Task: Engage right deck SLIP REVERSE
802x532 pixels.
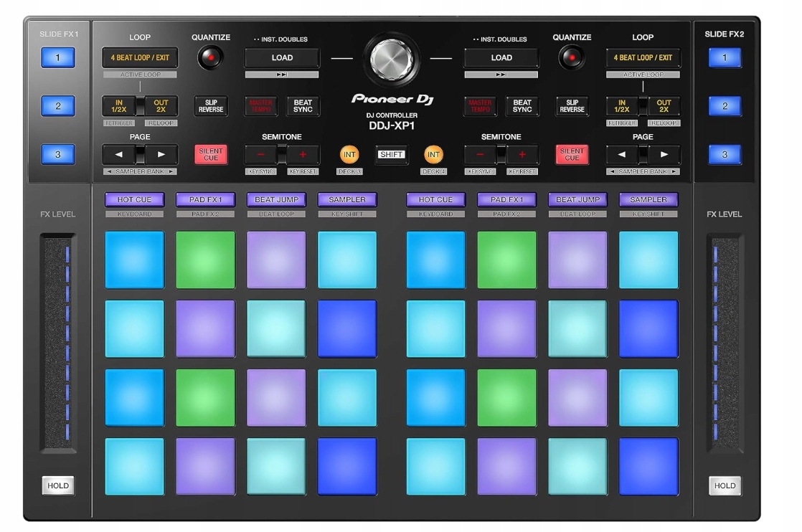Action: (x=572, y=106)
